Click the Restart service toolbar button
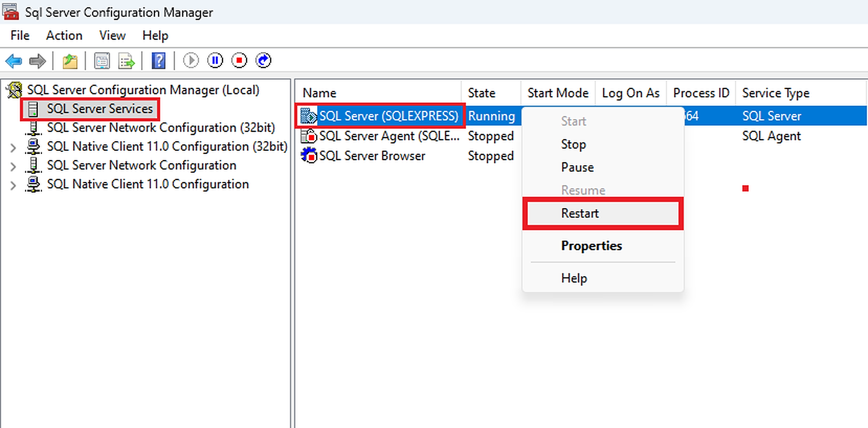 (263, 61)
